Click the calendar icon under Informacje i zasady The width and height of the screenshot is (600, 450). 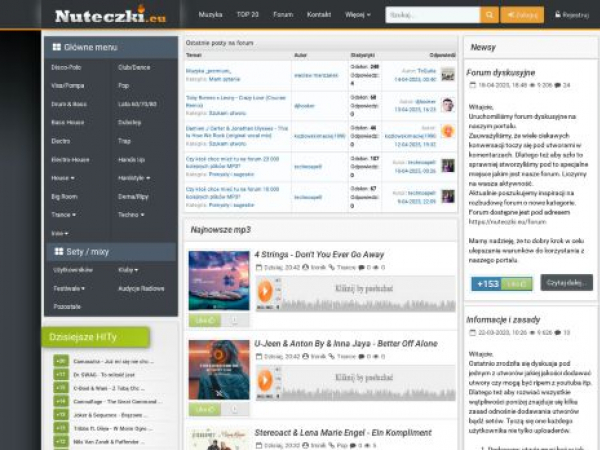pyautogui.click(x=473, y=333)
